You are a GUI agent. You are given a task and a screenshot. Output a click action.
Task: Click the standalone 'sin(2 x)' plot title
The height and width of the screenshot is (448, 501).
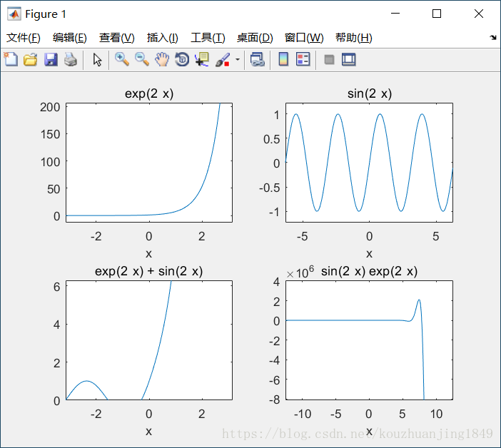click(370, 93)
